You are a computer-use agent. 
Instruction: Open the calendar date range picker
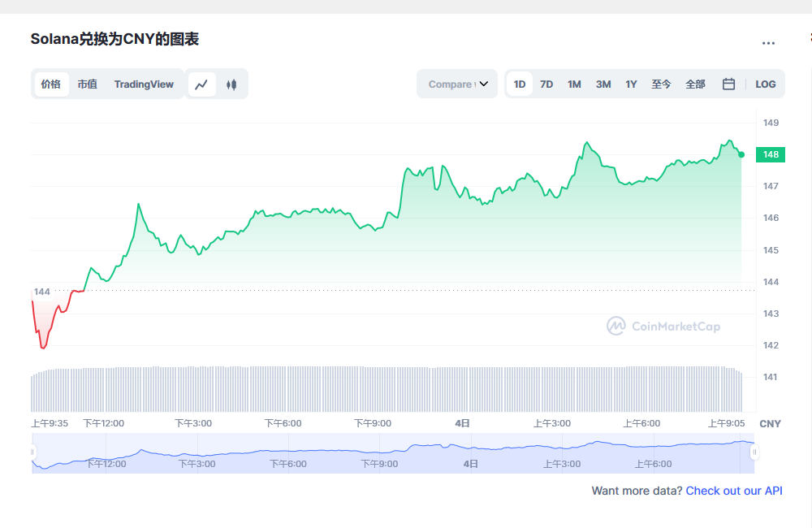(728, 84)
